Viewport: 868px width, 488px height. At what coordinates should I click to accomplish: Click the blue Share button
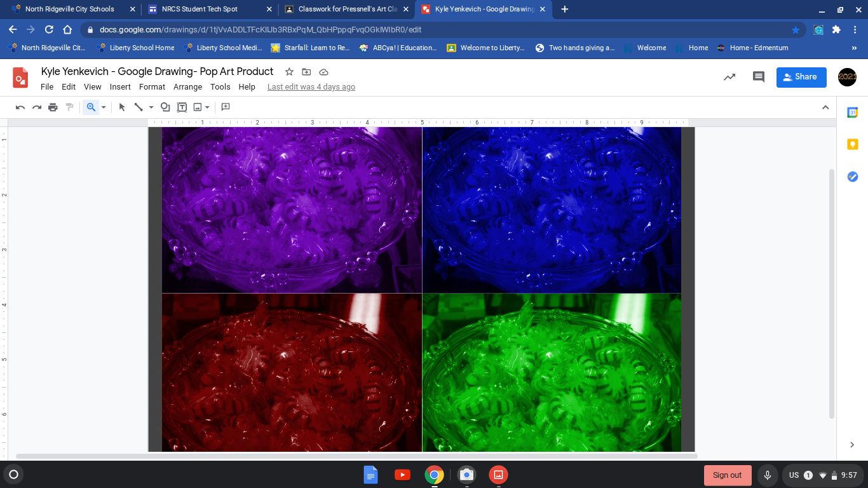pyautogui.click(x=801, y=77)
